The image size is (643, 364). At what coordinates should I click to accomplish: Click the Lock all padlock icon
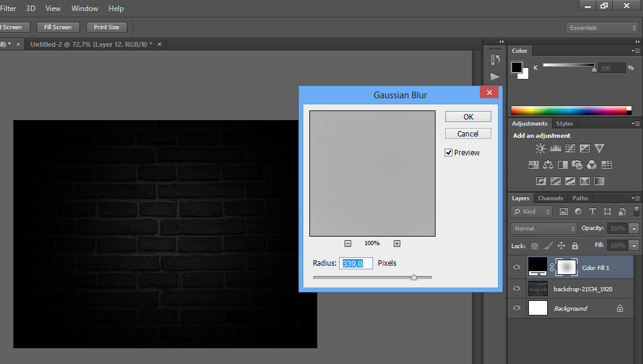[x=575, y=246]
